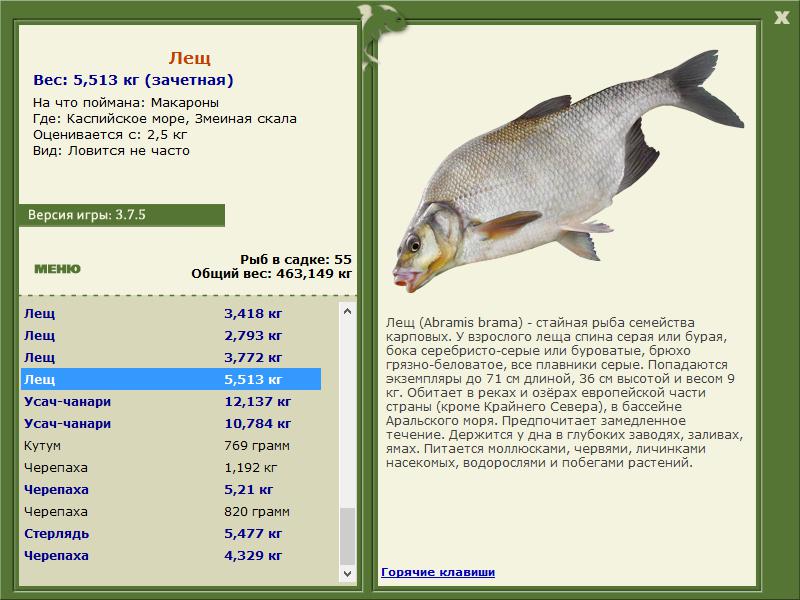800x600 pixels.
Task: Click the orange Лещ title heading
Action: (189, 58)
